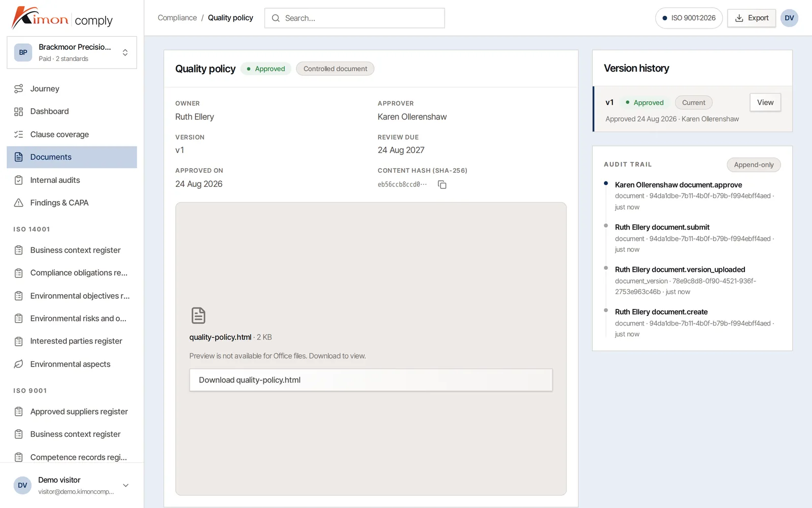812x508 pixels.
Task: Go to Dashboard
Action: pos(72,112)
